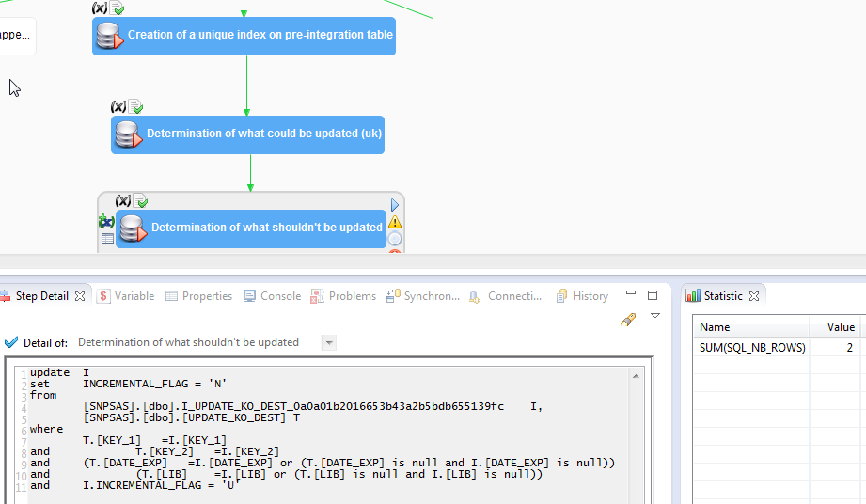Image resolution: width=866 pixels, height=504 pixels.
Task: Click blue play arrow on selected step frame
Action: pyautogui.click(x=394, y=205)
